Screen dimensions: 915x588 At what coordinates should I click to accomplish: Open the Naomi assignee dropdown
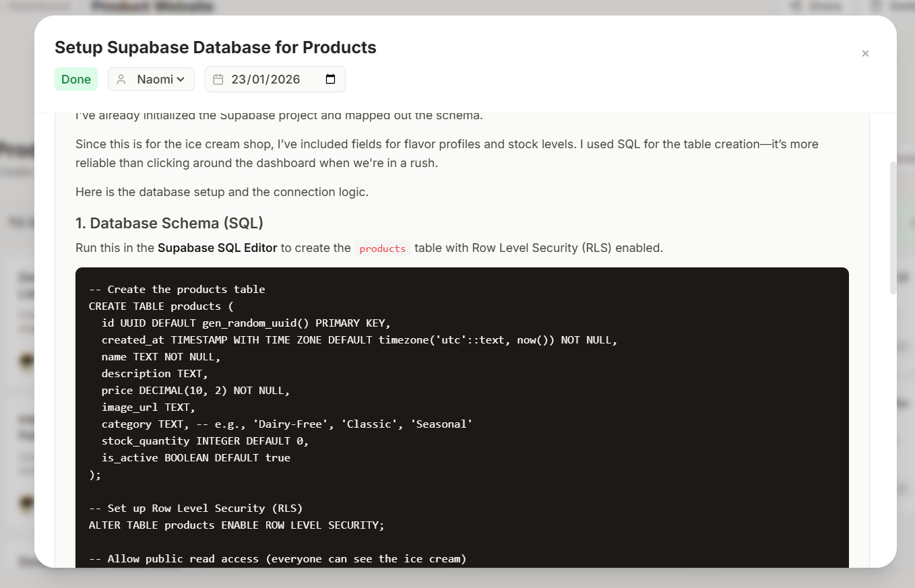pos(152,79)
